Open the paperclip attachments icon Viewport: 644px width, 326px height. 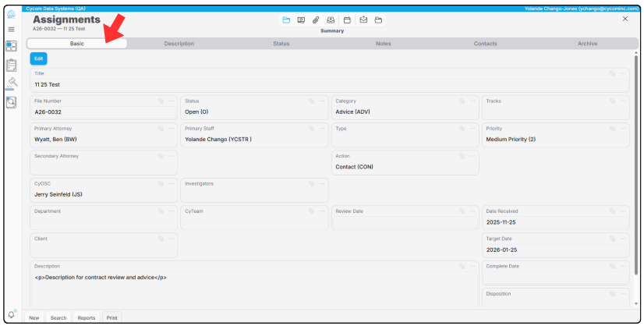coord(316,20)
